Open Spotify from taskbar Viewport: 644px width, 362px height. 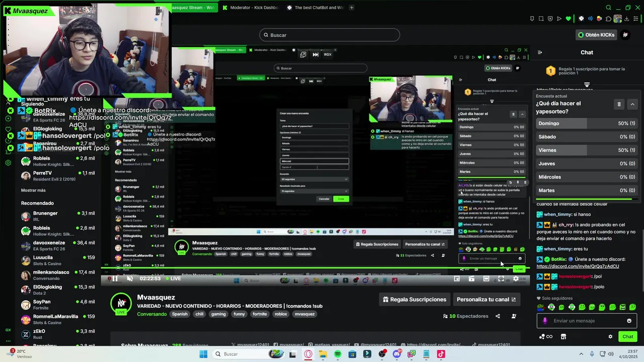click(x=338, y=354)
